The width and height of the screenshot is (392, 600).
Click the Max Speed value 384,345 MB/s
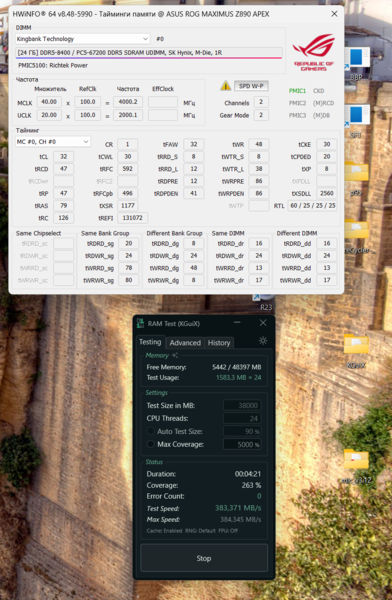click(x=240, y=519)
